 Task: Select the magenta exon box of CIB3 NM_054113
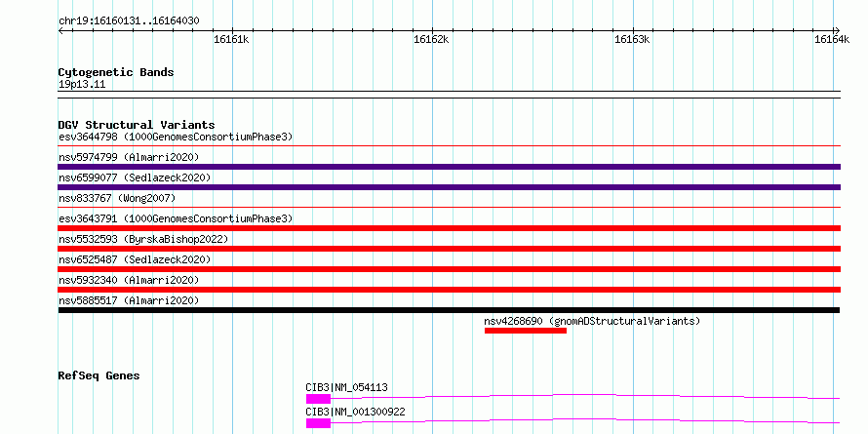click(318, 399)
